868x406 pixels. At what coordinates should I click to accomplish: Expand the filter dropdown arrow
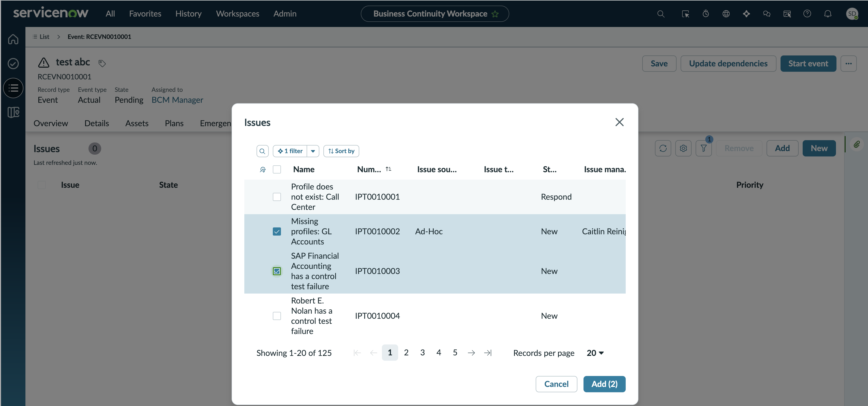(x=313, y=151)
